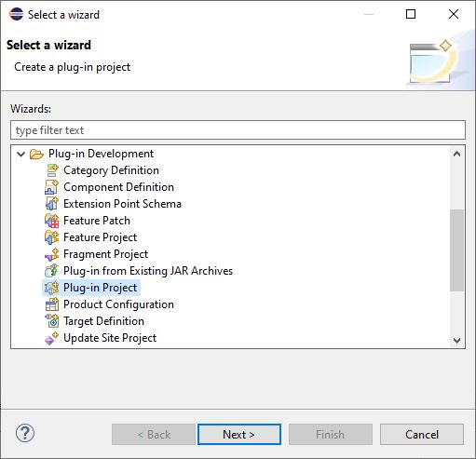Click the wizard list scrollbar thumb
Viewport: 476px width, 459px height.
[x=456, y=250]
